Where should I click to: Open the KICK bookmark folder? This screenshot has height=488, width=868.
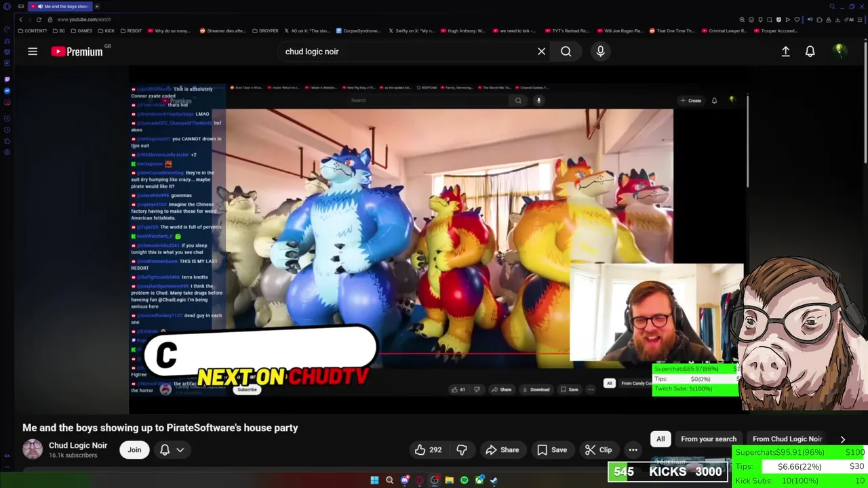106,30
